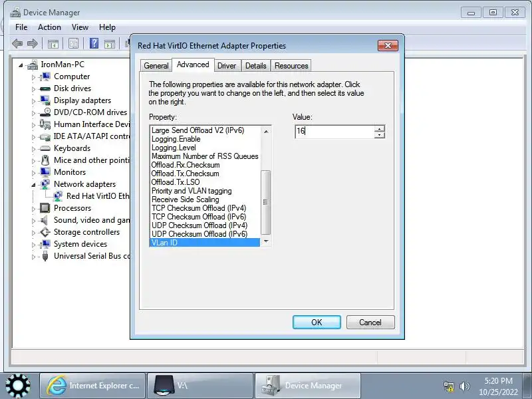Image resolution: width=532 pixels, height=399 pixels.
Task: Open the View menu
Action: [x=80, y=27]
